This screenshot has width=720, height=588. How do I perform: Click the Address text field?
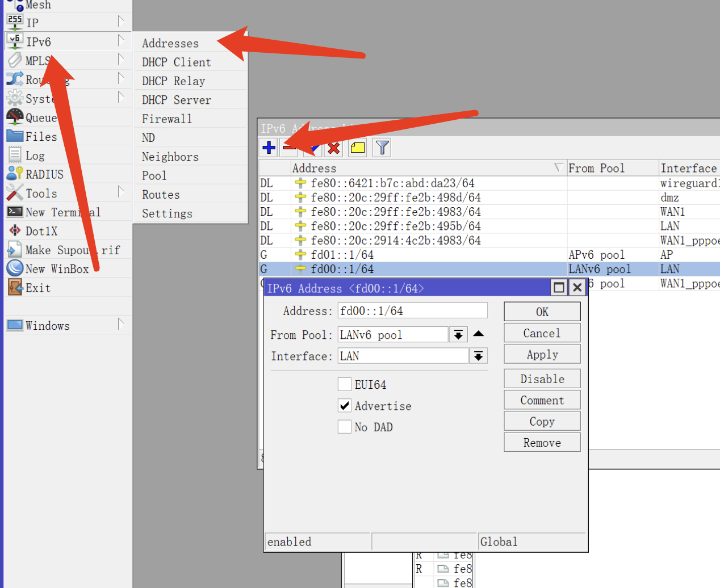[x=412, y=311]
